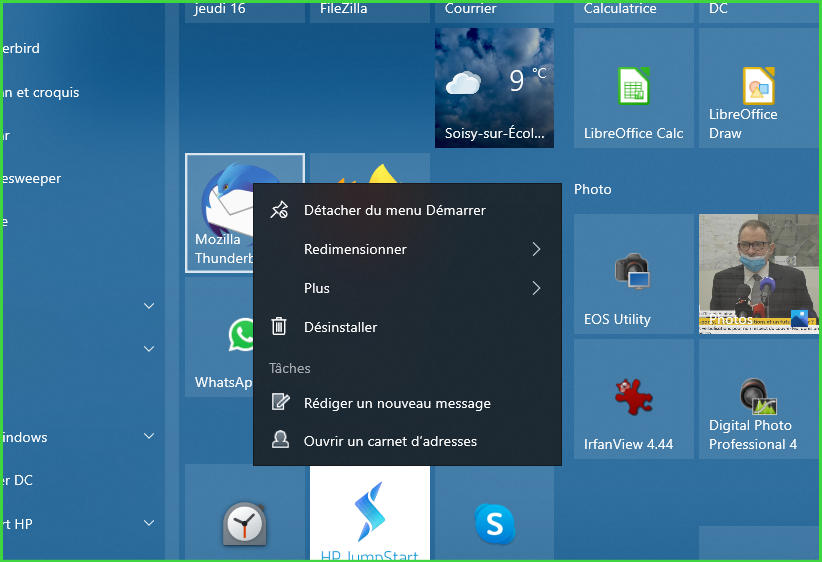
Task: Click Ouvrir un carnet d'adresses
Action: pyautogui.click(x=390, y=441)
